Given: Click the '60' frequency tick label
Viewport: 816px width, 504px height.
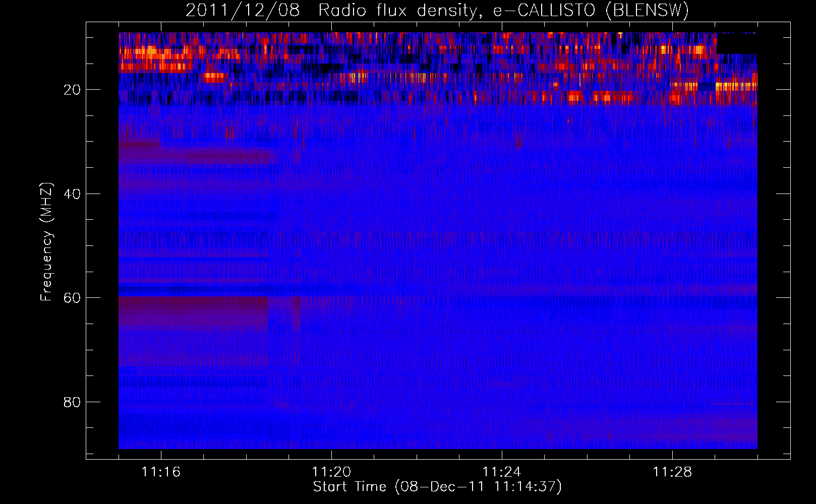Looking at the screenshot, I should tap(72, 298).
